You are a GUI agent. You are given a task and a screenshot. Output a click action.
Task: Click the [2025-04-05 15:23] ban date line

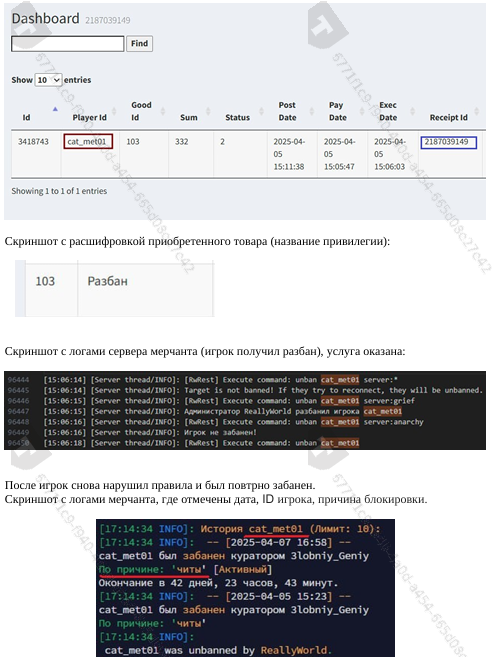[225, 596]
